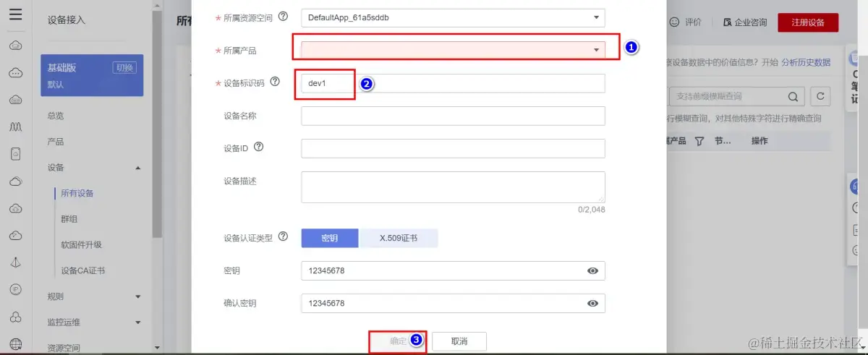This screenshot has width=868, height=355.
Task: Toggle the 切换 edition switch button
Action: [124, 67]
